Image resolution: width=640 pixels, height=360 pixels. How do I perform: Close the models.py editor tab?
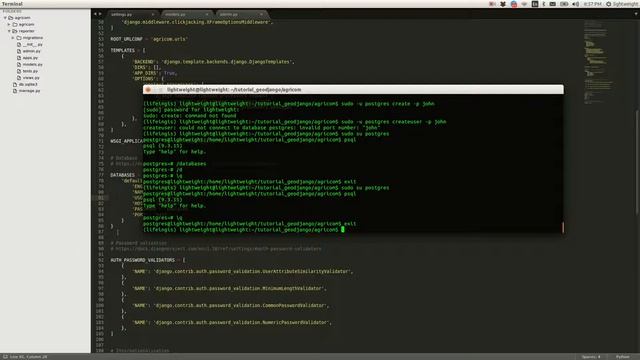click(x=207, y=14)
